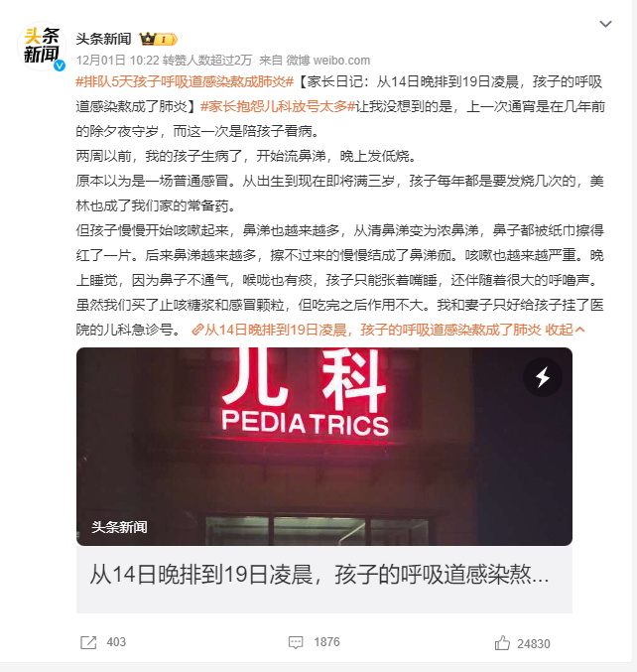Like the post with thumbs-up icon
This screenshot has width=637, height=672.
(502, 643)
